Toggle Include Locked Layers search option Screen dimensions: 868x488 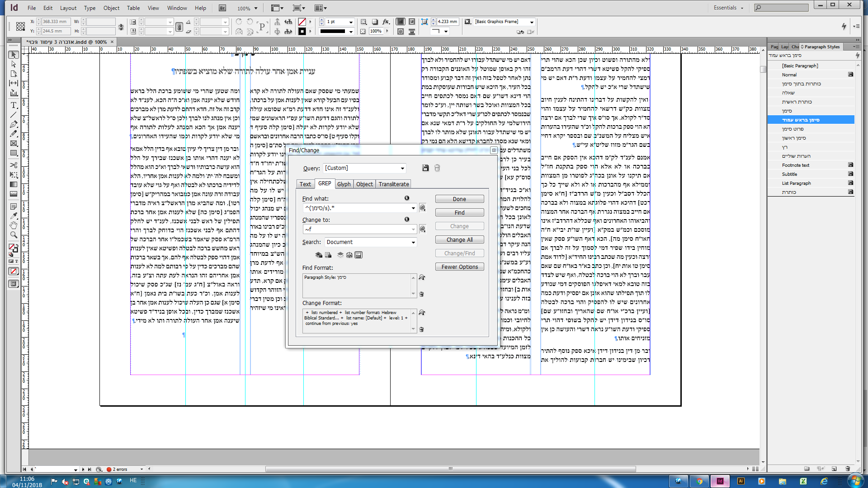coord(318,255)
